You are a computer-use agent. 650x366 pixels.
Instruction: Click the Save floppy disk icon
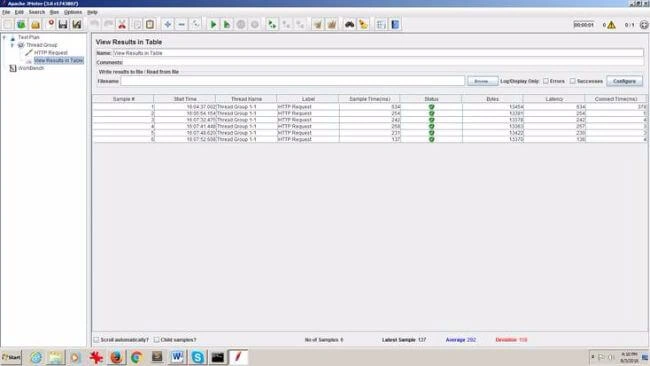[x=63, y=24]
